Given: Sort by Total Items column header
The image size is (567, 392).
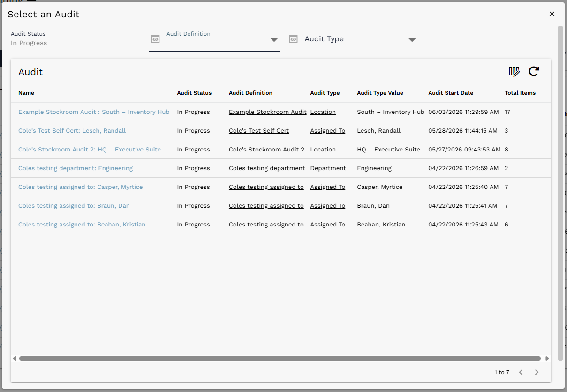Looking at the screenshot, I should (x=520, y=93).
